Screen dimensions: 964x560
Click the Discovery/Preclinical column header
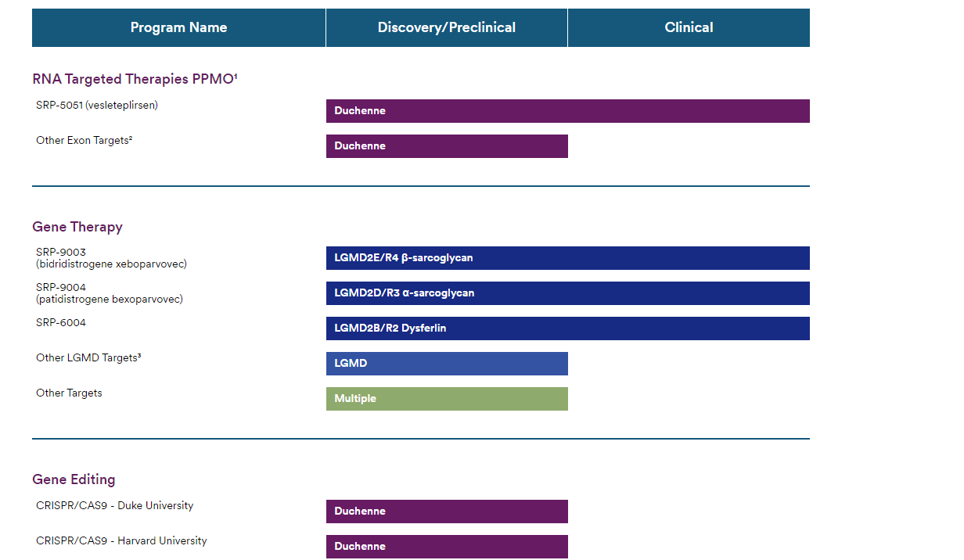coord(446,27)
